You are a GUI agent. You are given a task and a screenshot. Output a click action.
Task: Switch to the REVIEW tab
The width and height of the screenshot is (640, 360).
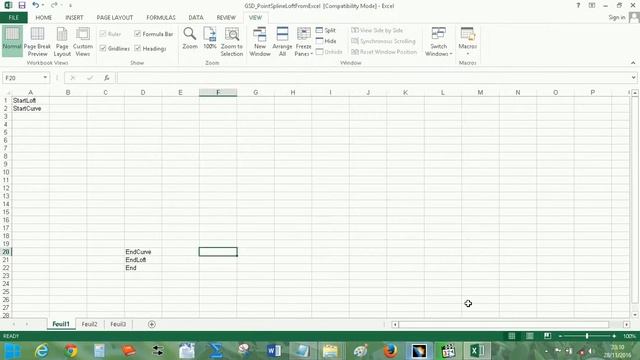226,18
